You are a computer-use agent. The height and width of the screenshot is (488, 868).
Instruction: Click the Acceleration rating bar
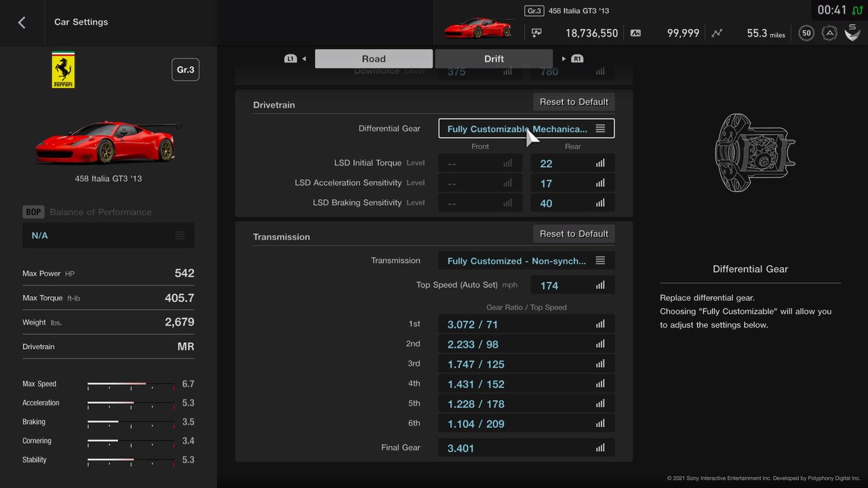click(131, 403)
